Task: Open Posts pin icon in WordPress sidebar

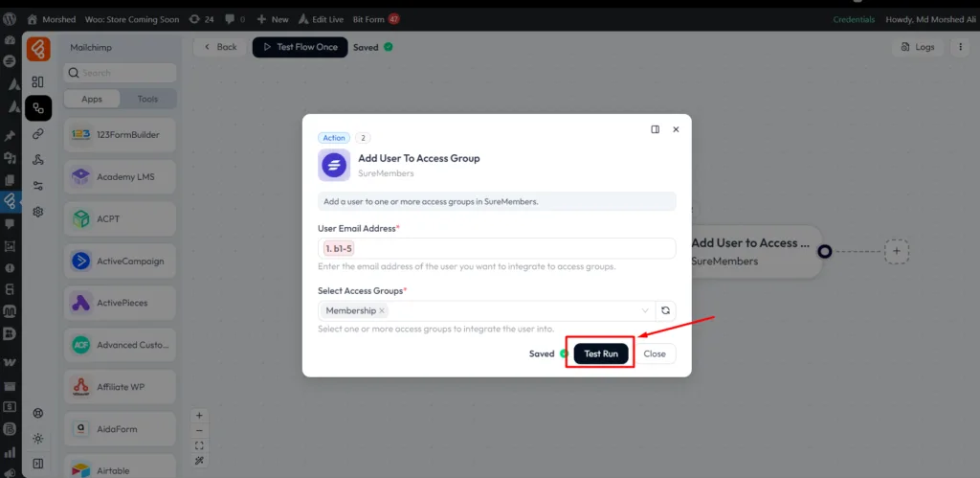Action: [x=10, y=136]
